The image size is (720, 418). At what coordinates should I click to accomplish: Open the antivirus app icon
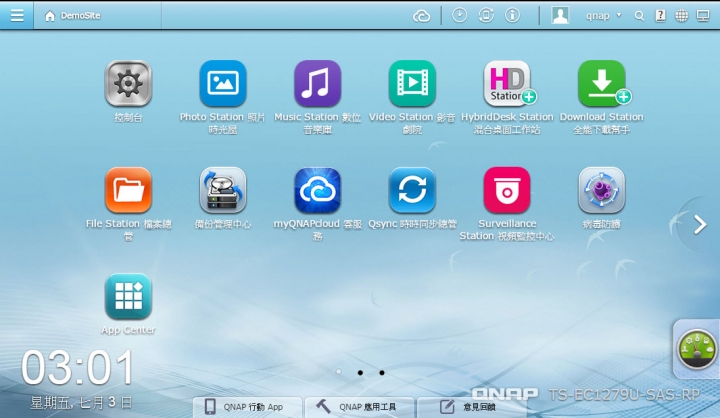click(x=601, y=190)
